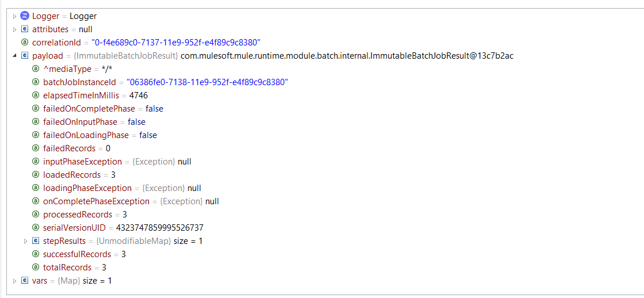Expand the attributes node arrow
The image size is (644, 298).
pos(15,29)
